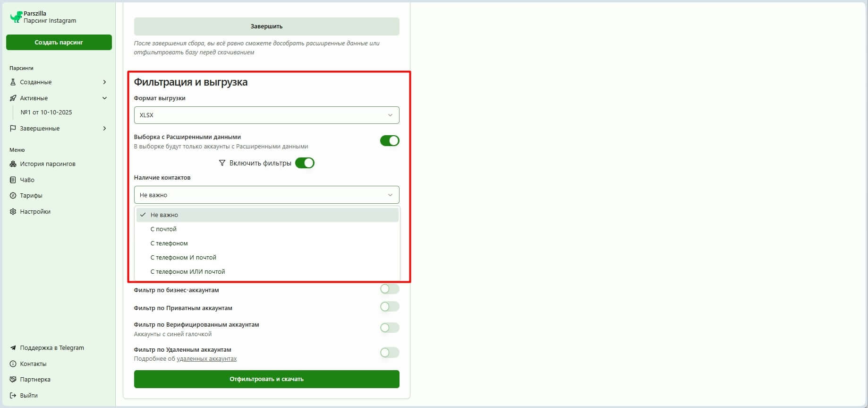
Task: Click the flask icon beside Созданные
Action: [13, 82]
